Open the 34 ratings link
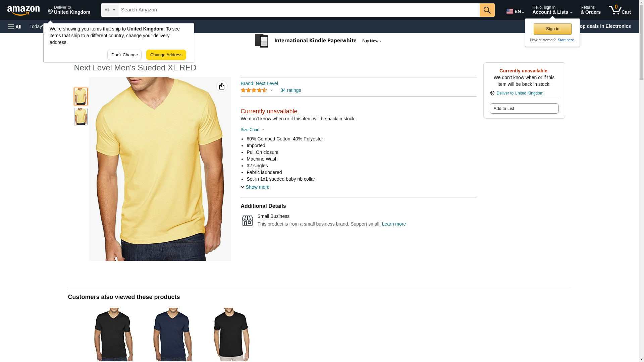Image resolution: width=644 pixels, height=362 pixels. 290,90
